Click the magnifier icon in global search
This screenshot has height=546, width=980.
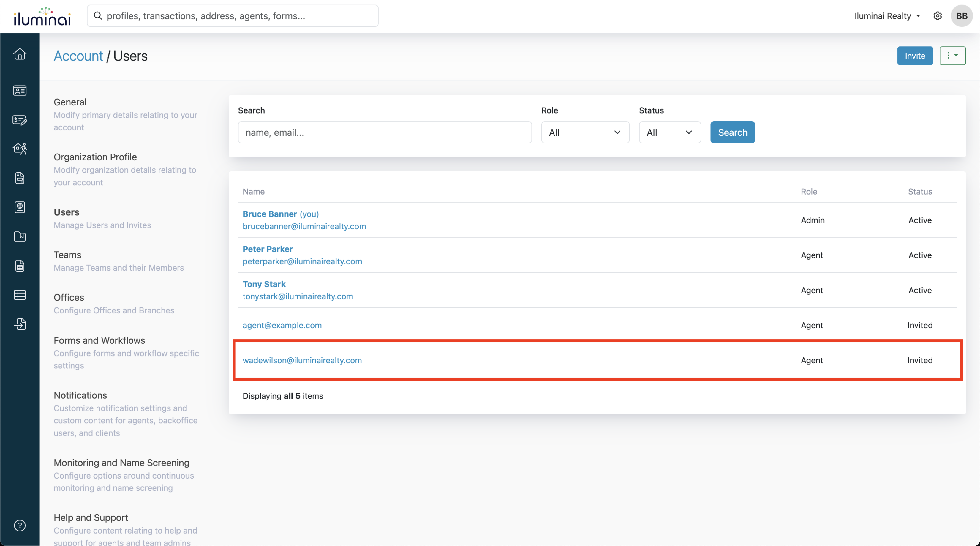click(98, 16)
